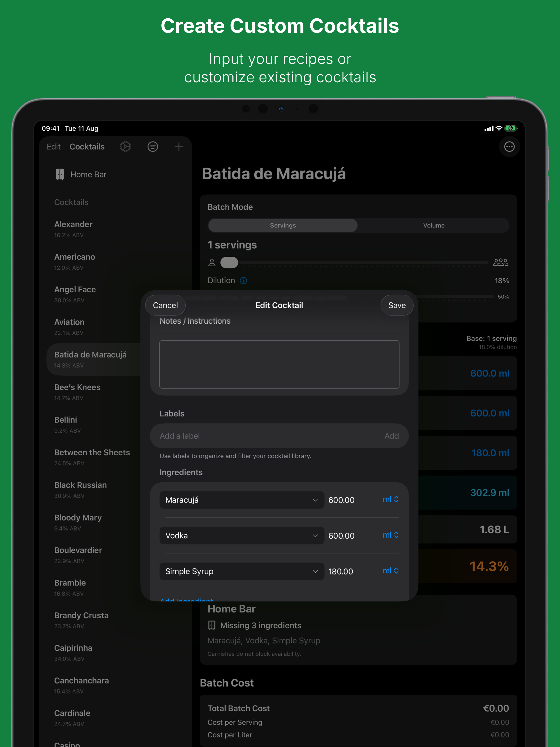
Task: Select the Volume batch mode
Action: [434, 225]
